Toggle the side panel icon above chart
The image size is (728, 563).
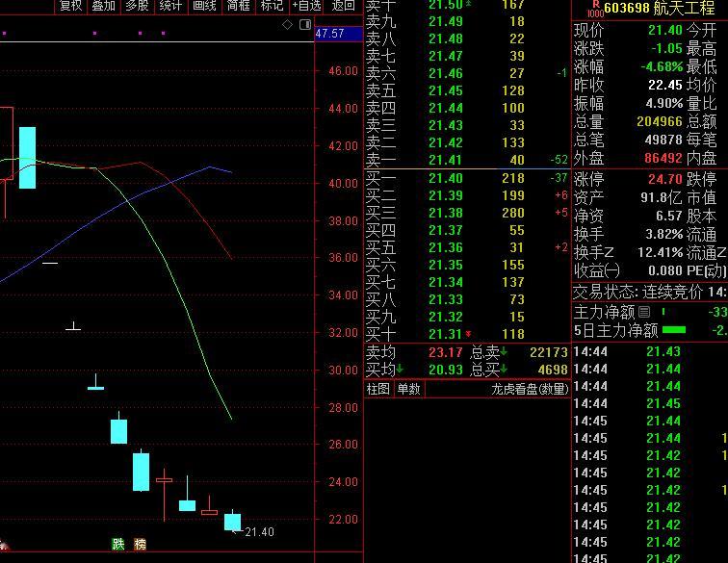click(305, 25)
